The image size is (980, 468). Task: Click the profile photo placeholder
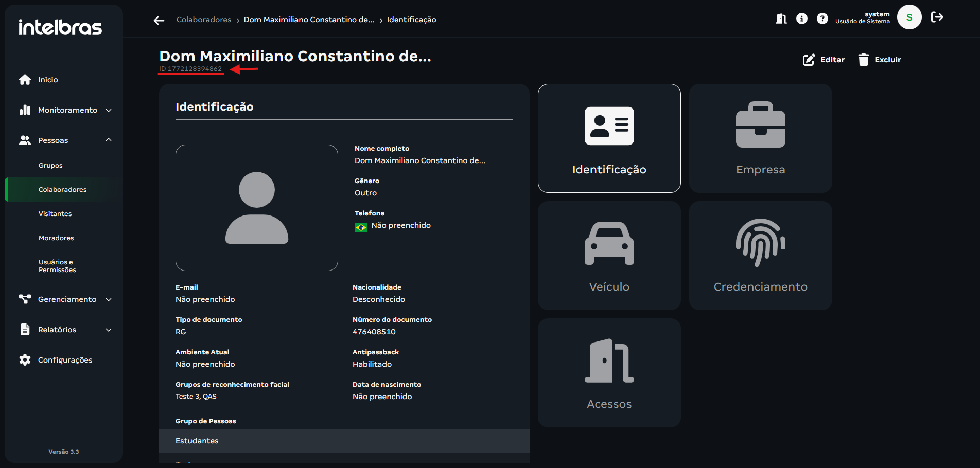coord(257,208)
